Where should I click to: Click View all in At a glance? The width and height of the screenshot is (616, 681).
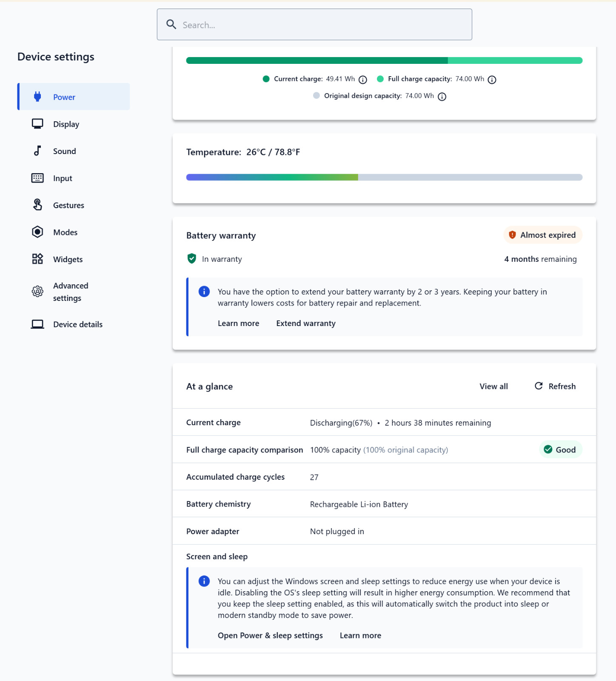coord(493,386)
